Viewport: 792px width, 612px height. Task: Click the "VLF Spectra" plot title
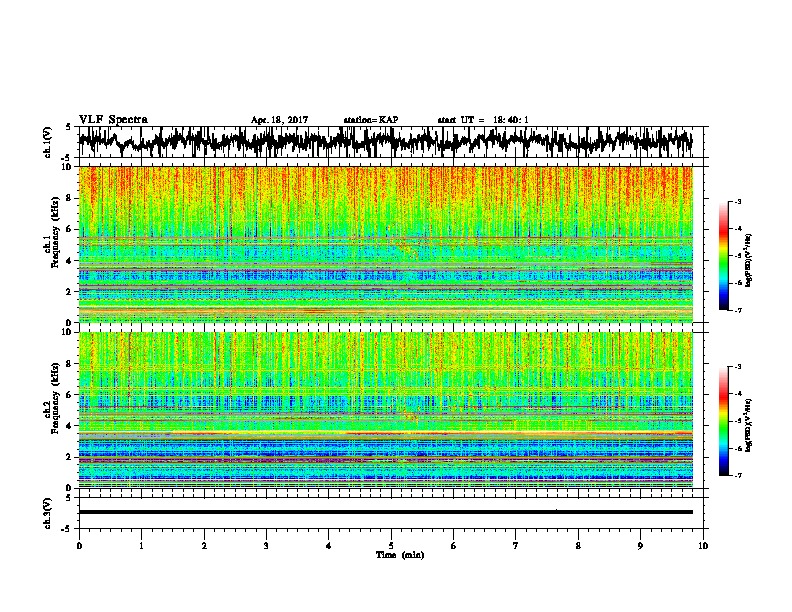[x=113, y=120]
